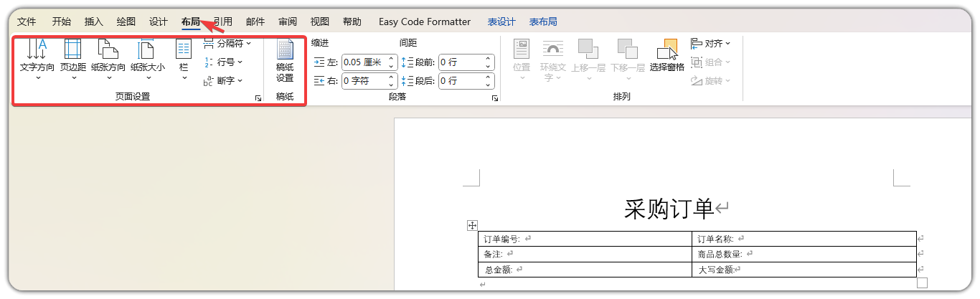Expand the 行号 line numbers dropdown
Viewport: 980px width, 299px height.
tap(224, 62)
